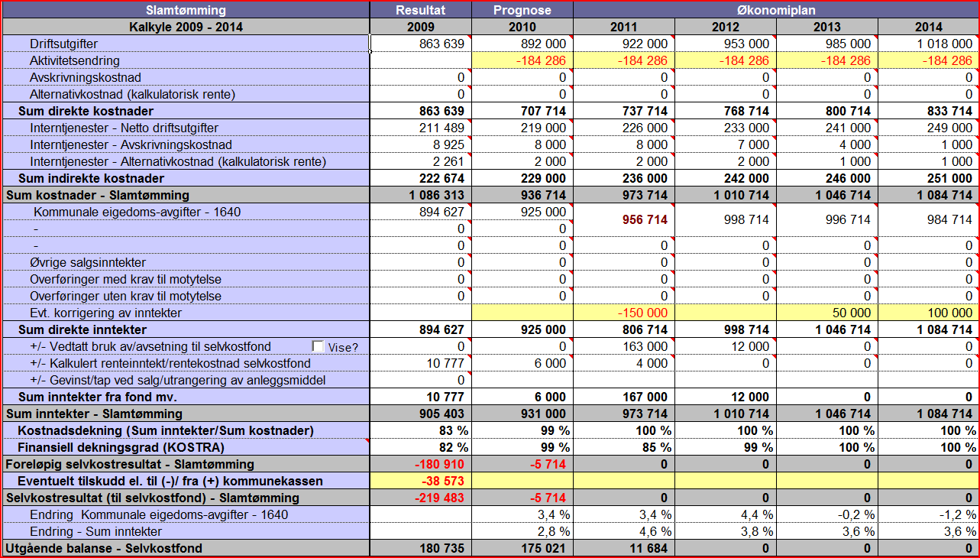The height and width of the screenshot is (558, 980).
Task: Select Kostnadsdekning value 83 %
Action: click(421, 430)
